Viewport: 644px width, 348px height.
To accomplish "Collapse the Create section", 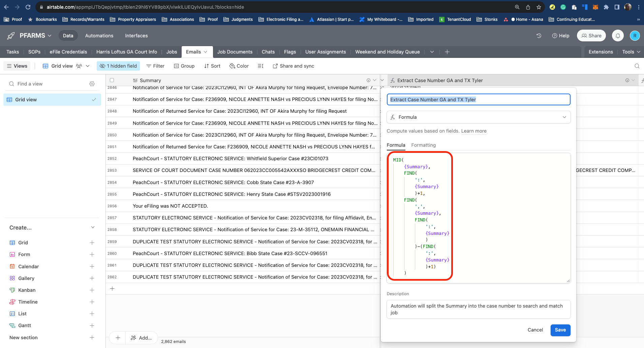I will (93, 228).
